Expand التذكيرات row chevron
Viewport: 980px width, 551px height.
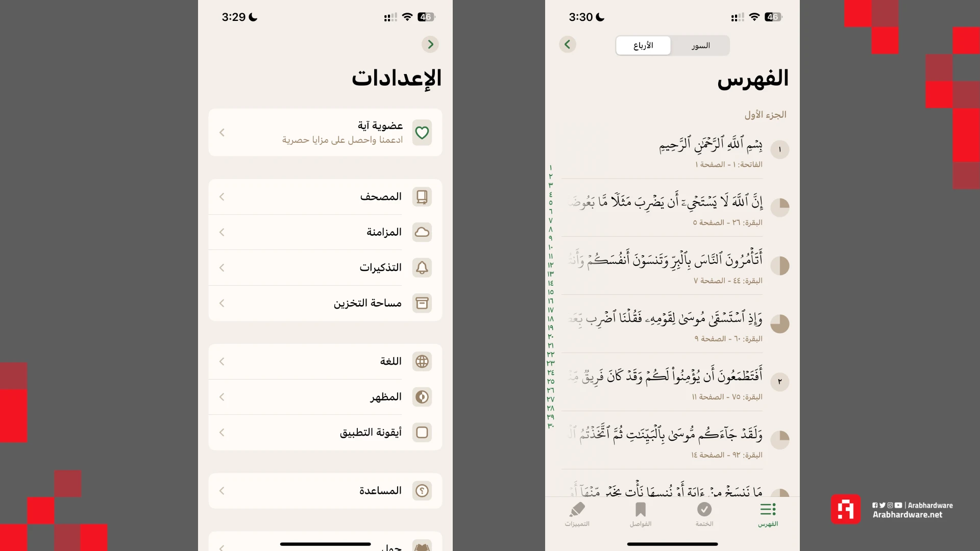(x=222, y=267)
